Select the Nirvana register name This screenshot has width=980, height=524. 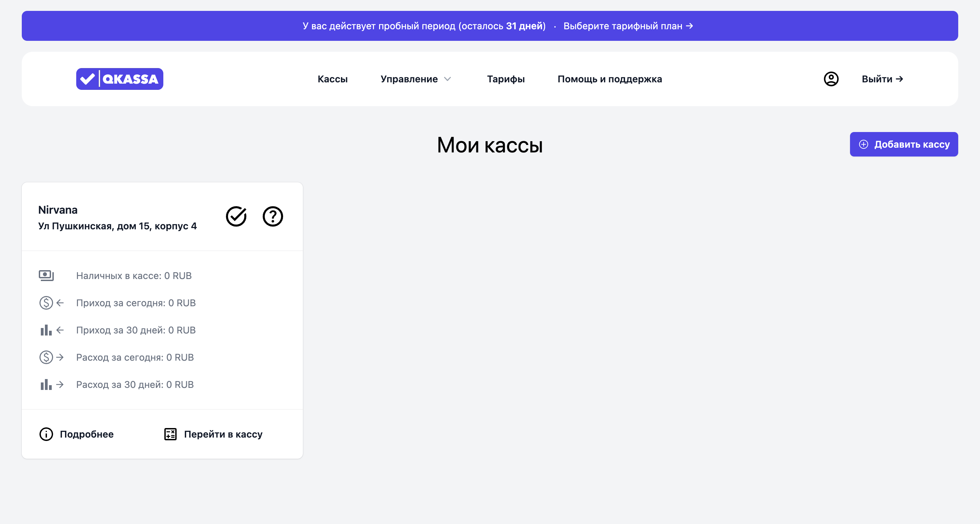tap(58, 210)
